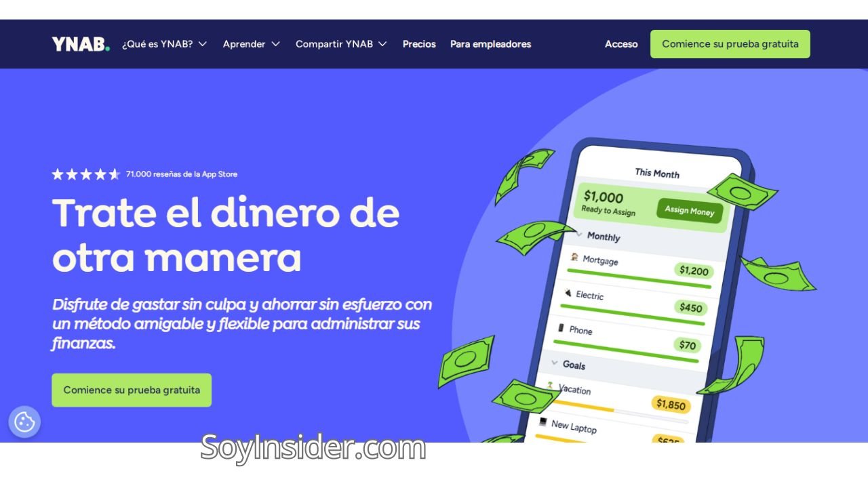Click the Assign Money button
The width and height of the screenshot is (868, 488).
[690, 211]
